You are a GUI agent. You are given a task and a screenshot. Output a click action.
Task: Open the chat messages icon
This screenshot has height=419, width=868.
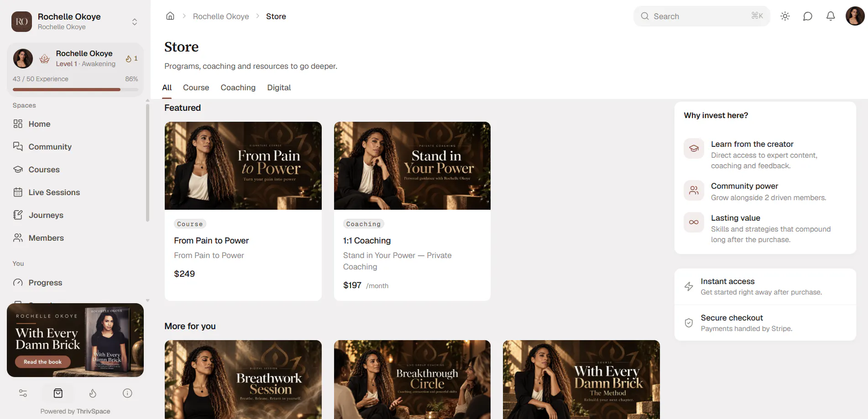tap(808, 16)
